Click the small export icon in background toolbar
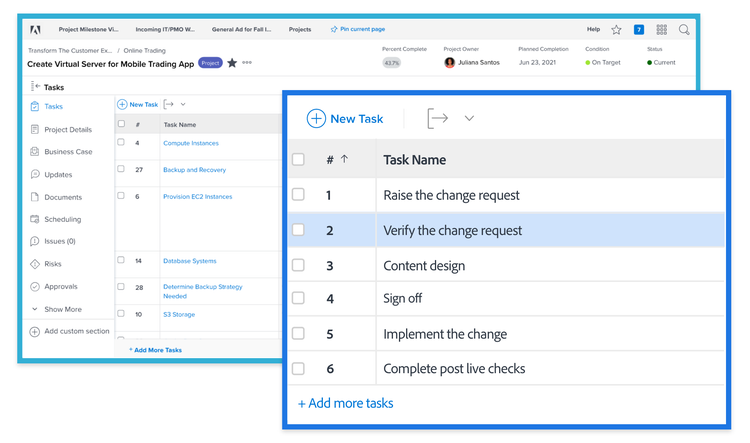The image size is (750, 443). click(168, 104)
